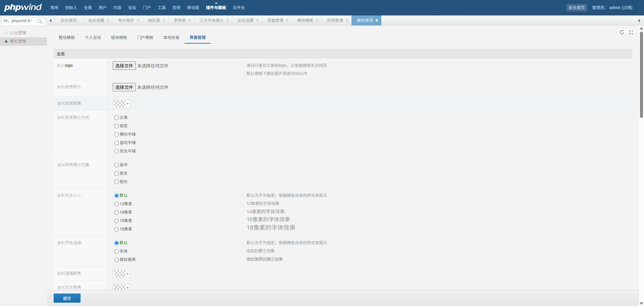
Task: Choose file for 站点logo upload
Action: tap(124, 66)
